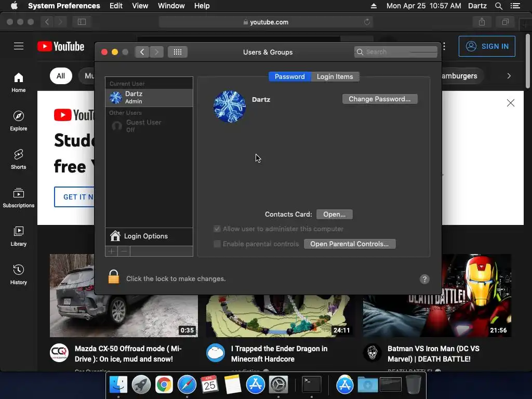Screen dimensions: 532x399
Task: Open Spotlight search in menu bar
Action: point(498,6)
